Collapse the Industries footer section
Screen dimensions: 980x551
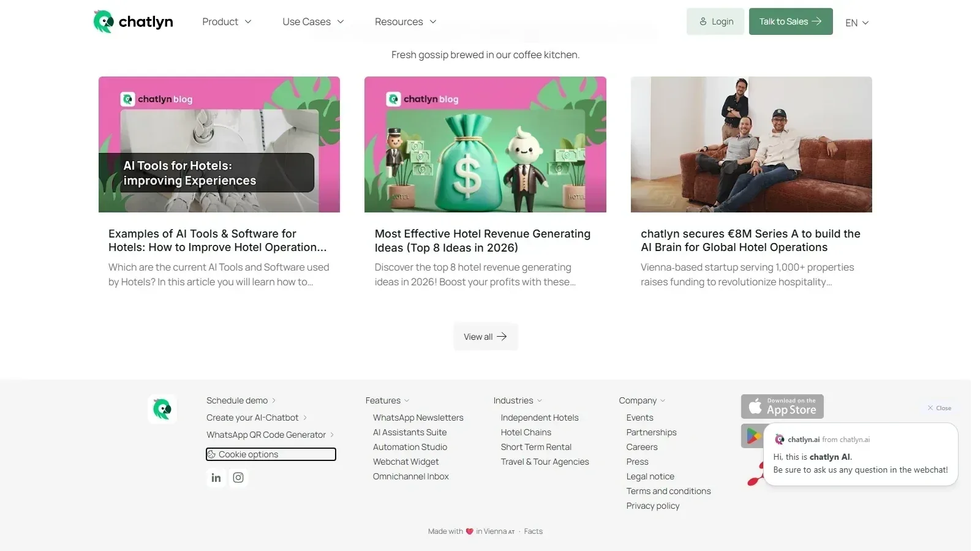(x=518, y=400)
